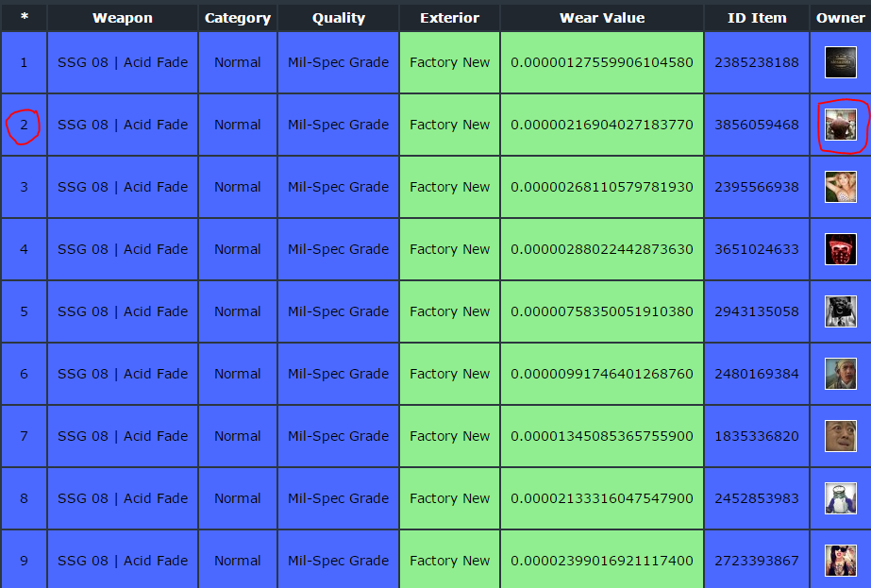Image resolution: width=871 pixels, height=588 pixels.
Task: Click Normal category in rank 6 row
Action: point(238,374)
